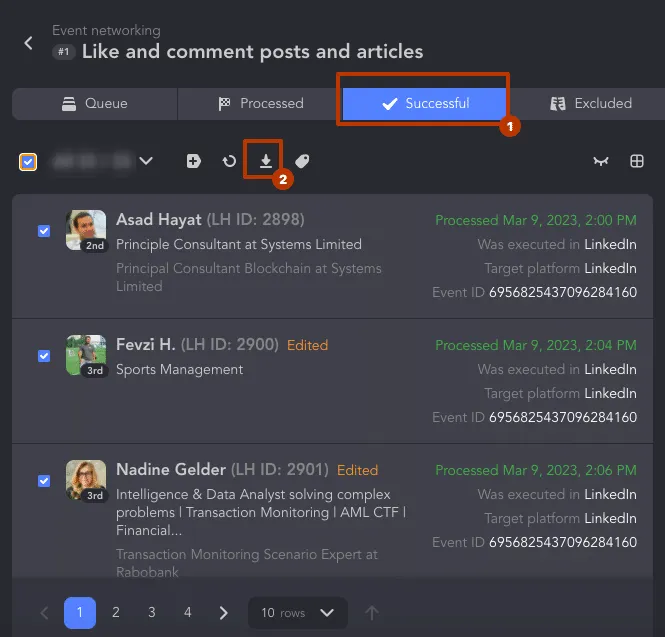Go to page 2
Image resolution: width=665 pixels, height=637 pixels.
click(116, 613)
